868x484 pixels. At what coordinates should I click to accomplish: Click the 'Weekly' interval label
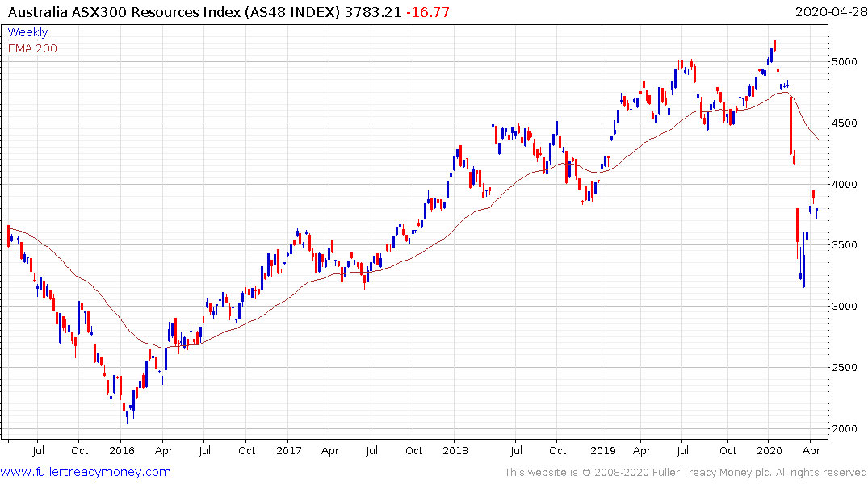[x=27, y=32]
